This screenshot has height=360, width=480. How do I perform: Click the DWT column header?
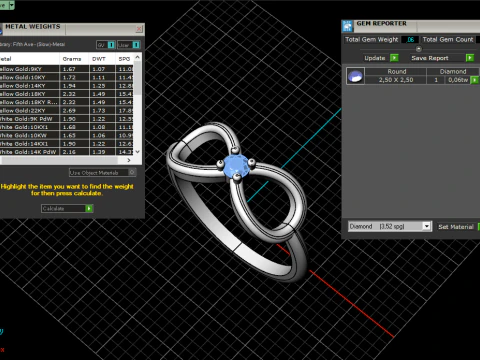(99, 59)
